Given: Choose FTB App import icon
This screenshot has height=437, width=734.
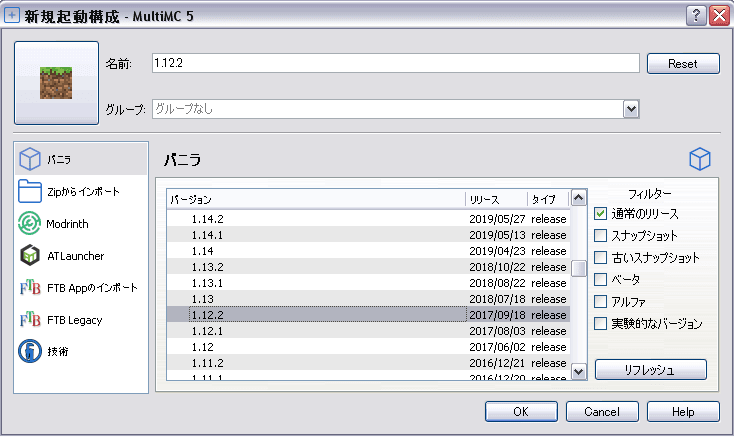Looking at the screenshot, I should coord(30,287).
